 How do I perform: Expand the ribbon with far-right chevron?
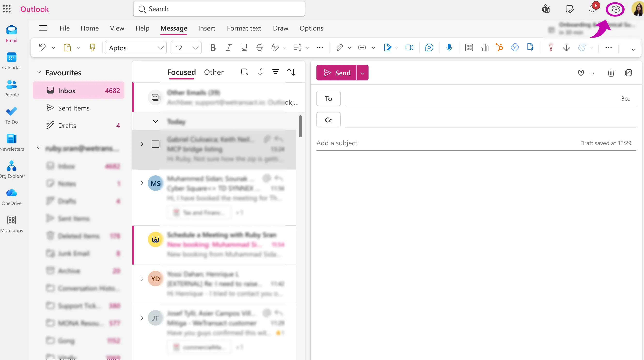tap(633, 49)
